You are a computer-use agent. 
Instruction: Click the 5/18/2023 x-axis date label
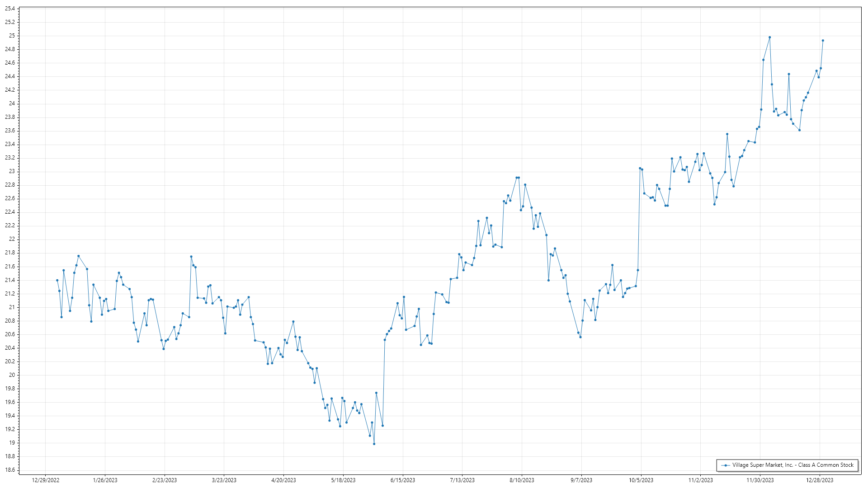(343, 480)
